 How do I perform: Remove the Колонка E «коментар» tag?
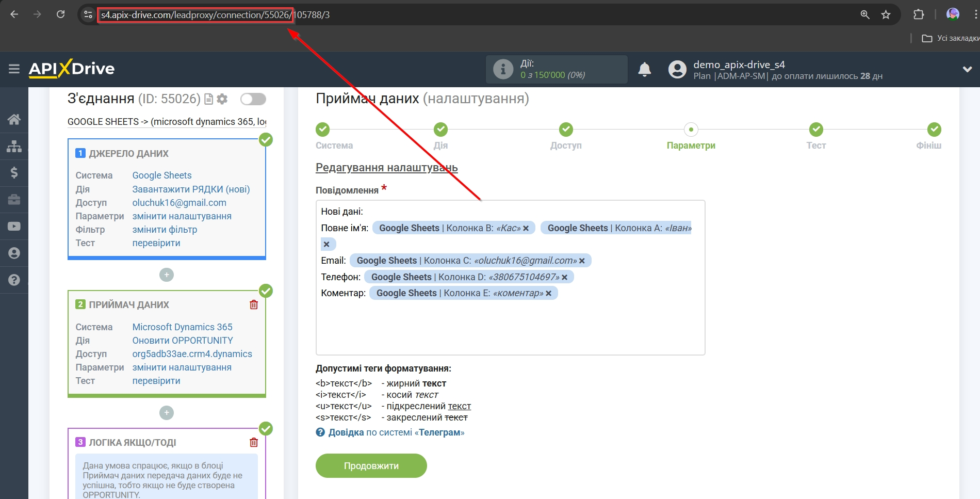tap(548, 293)
